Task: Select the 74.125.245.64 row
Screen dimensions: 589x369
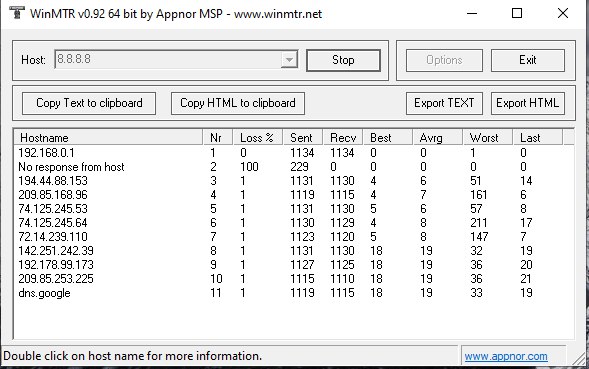Action: click(x=294, y=223)
